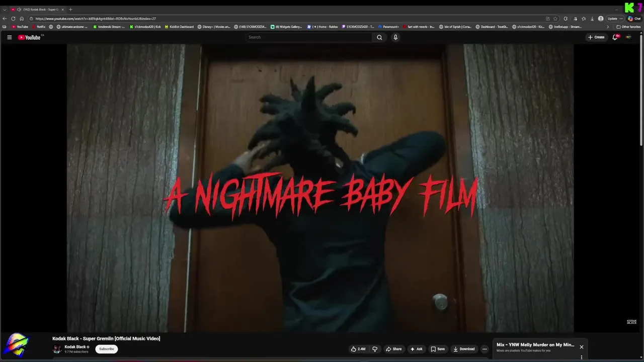Save video to a playlist
The height and width of the screenshot is (362, 644).
pos(438,349)
